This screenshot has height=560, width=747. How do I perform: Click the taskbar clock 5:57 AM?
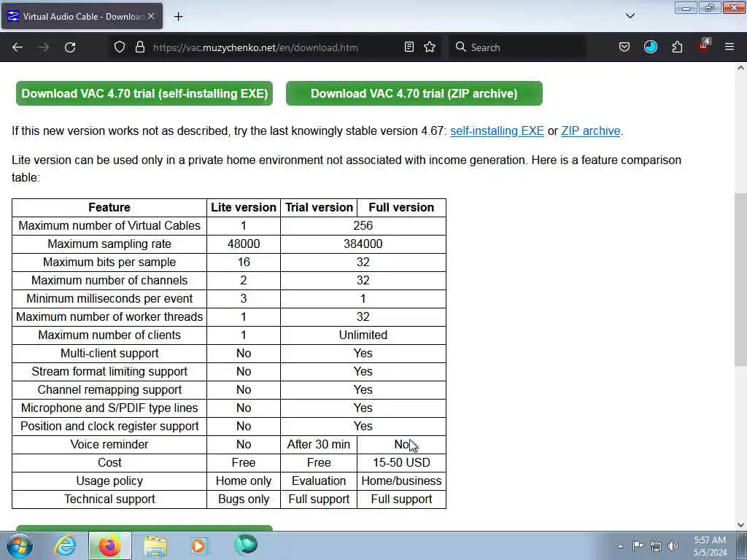tap(710, 545)
